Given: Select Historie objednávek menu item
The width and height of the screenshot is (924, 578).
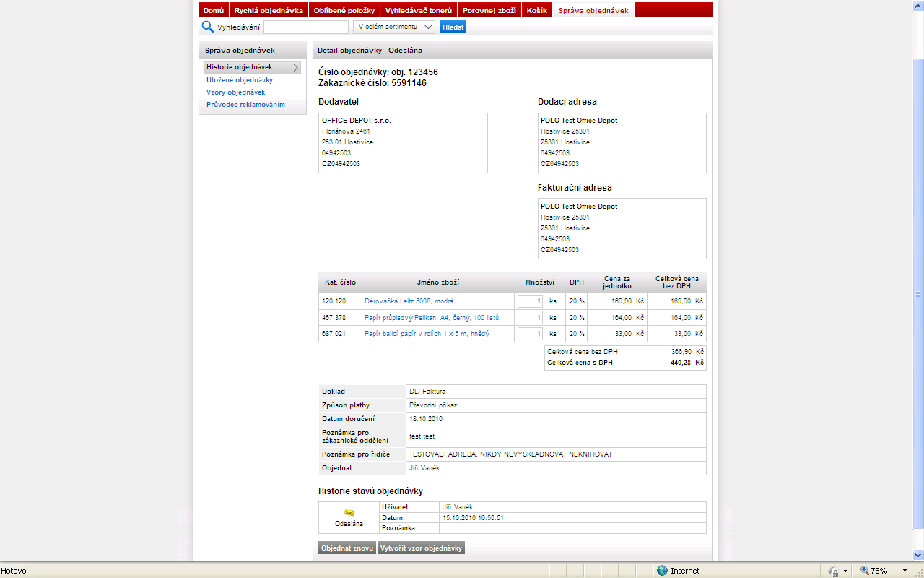Looking at the screenshot, I should pos(253,67).
